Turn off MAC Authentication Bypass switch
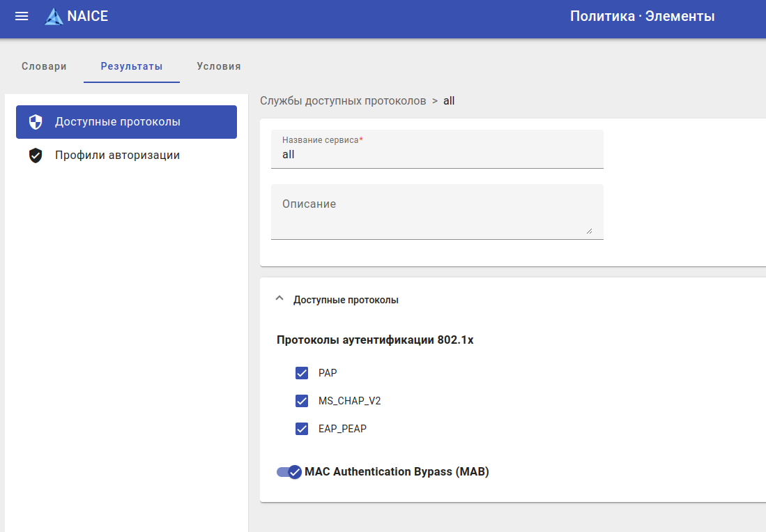This screenshot has height=532, width=766. tap(289, 472)
